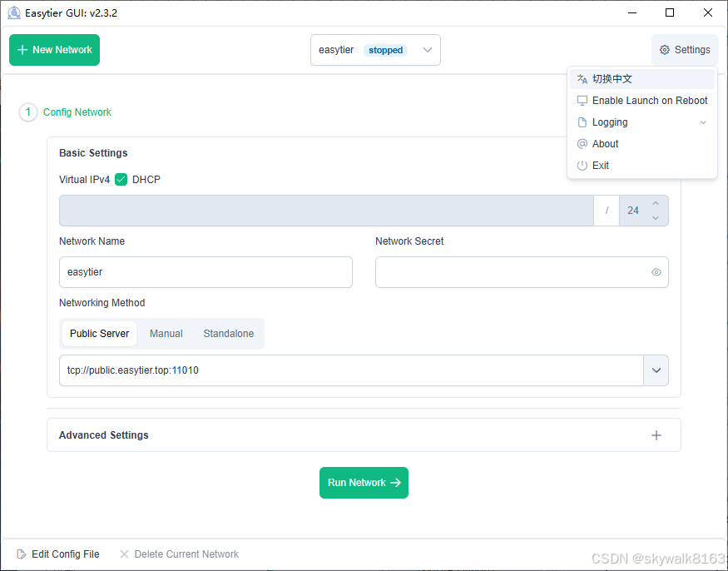Toggle the DHCP checkbox
Screen dimensions: 728x571
(x=121, y=179)
